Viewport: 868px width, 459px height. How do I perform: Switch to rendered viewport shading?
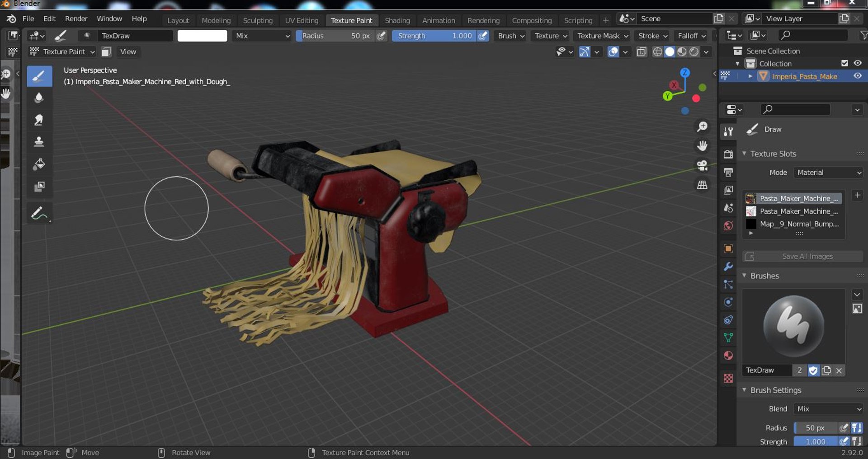click(x=694, y=52)
